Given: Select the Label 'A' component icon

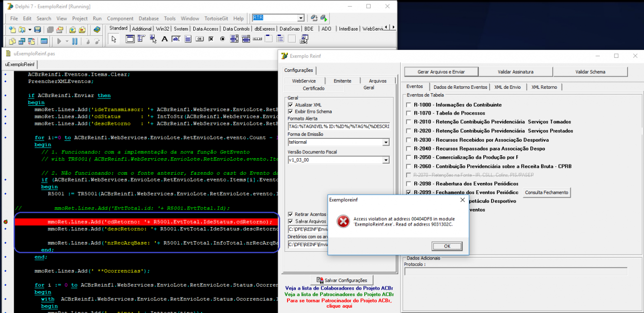Looking at the screenshot, I should click(x=165, y=39).
